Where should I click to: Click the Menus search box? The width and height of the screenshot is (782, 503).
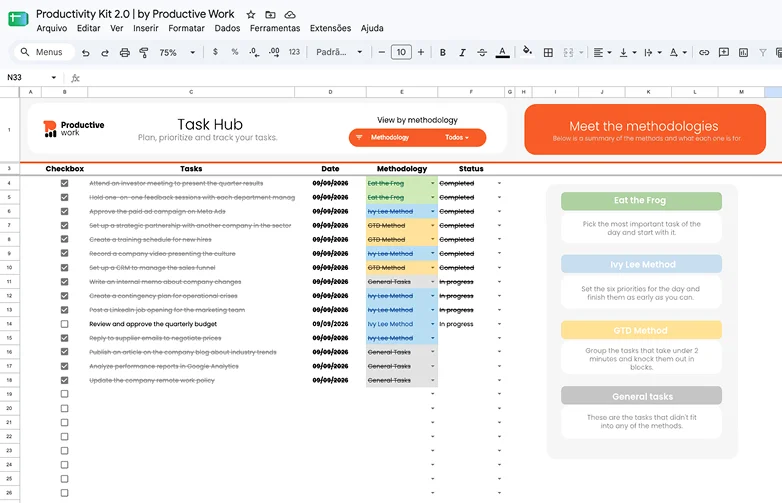click(44, 52)
